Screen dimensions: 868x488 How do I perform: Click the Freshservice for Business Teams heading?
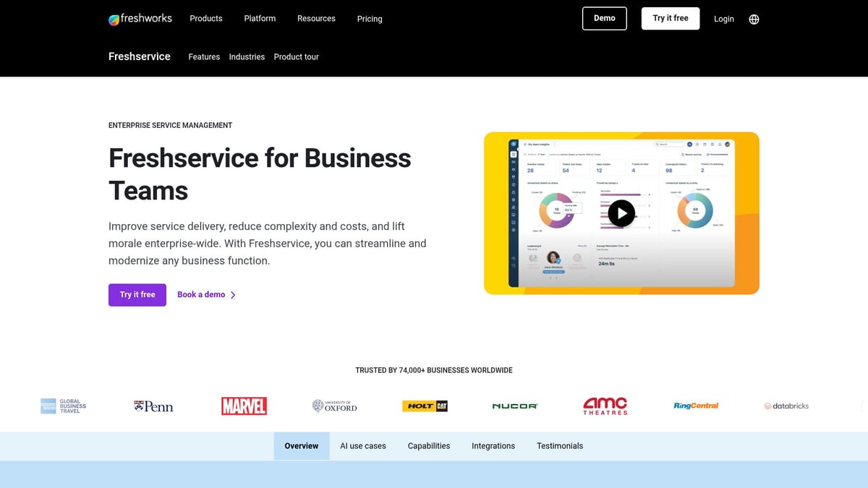260,174
